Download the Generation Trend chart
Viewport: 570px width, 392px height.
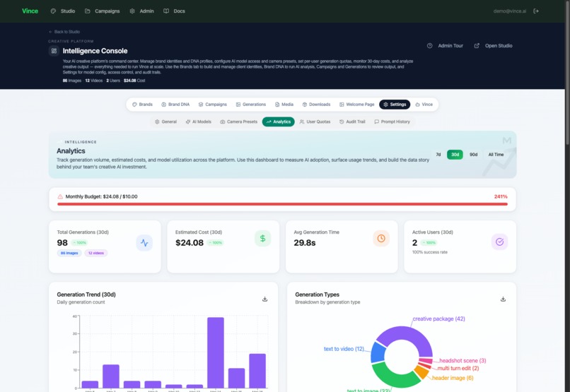(264, 299)
